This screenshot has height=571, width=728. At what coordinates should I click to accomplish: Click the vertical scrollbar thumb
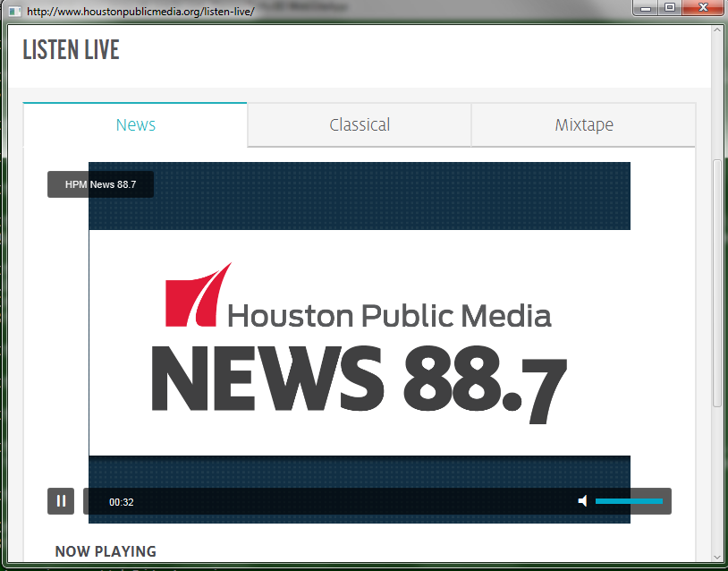coord(716,282)
